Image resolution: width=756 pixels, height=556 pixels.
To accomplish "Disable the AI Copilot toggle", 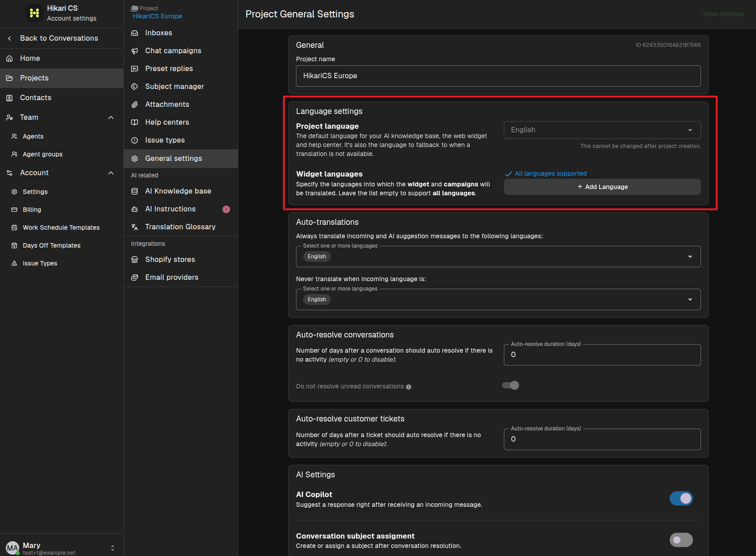I will [681, 498].
